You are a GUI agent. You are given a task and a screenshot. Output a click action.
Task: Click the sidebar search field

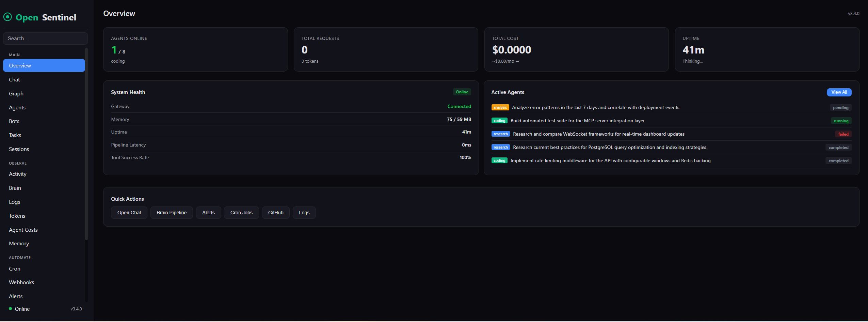tap(45, 38)
